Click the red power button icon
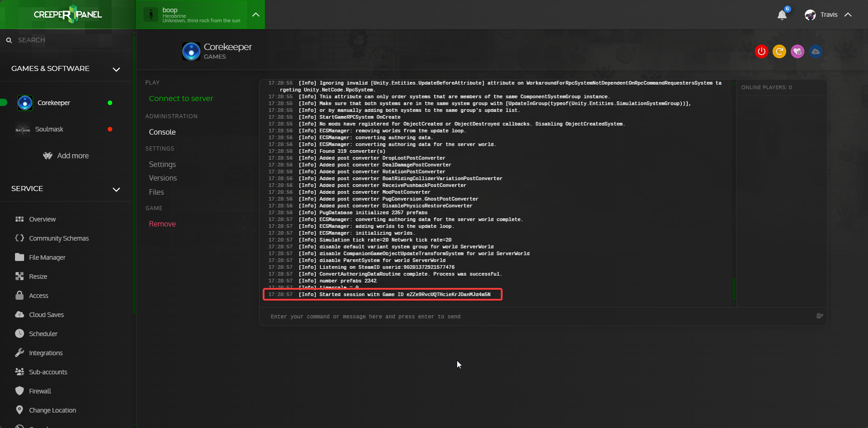Image resolution: width=868 pixels, height=428 pixels. 762,51
